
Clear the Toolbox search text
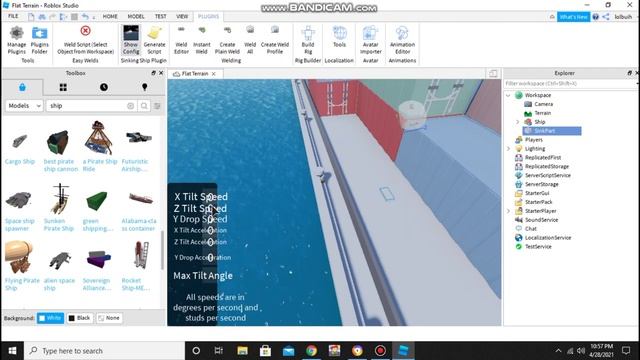130,106
